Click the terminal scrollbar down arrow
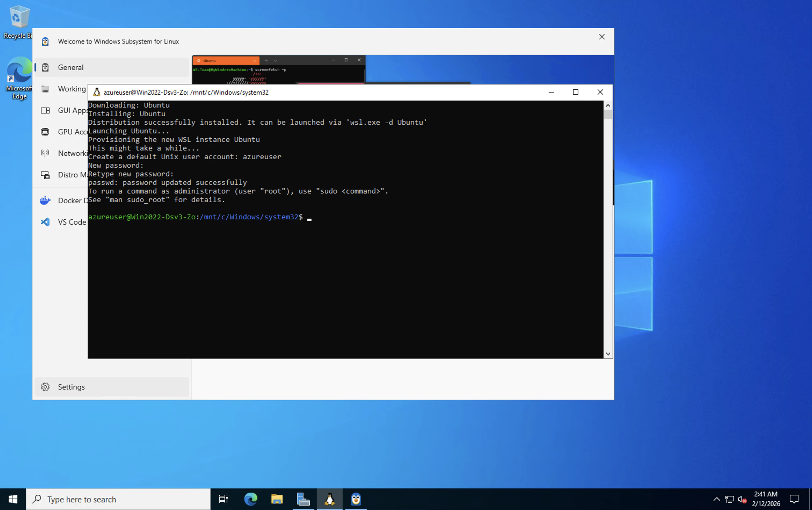 pyautogui.click(x=608, y=354)
